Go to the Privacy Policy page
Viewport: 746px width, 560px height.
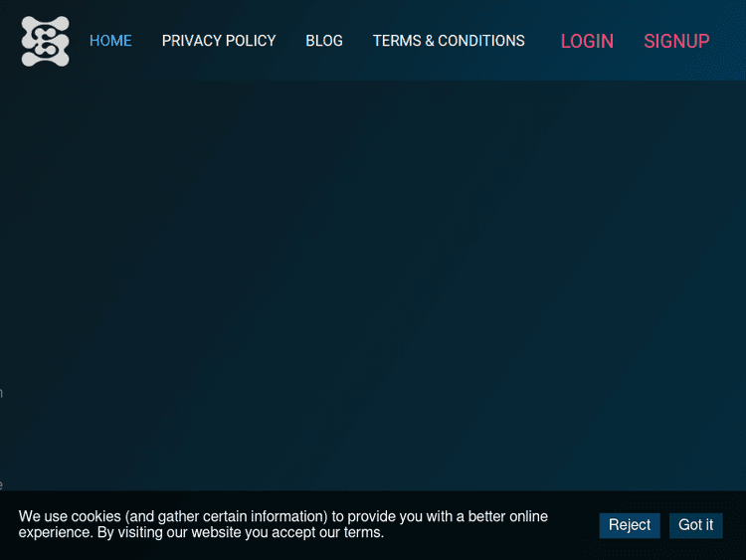click(x=219, y=41)
